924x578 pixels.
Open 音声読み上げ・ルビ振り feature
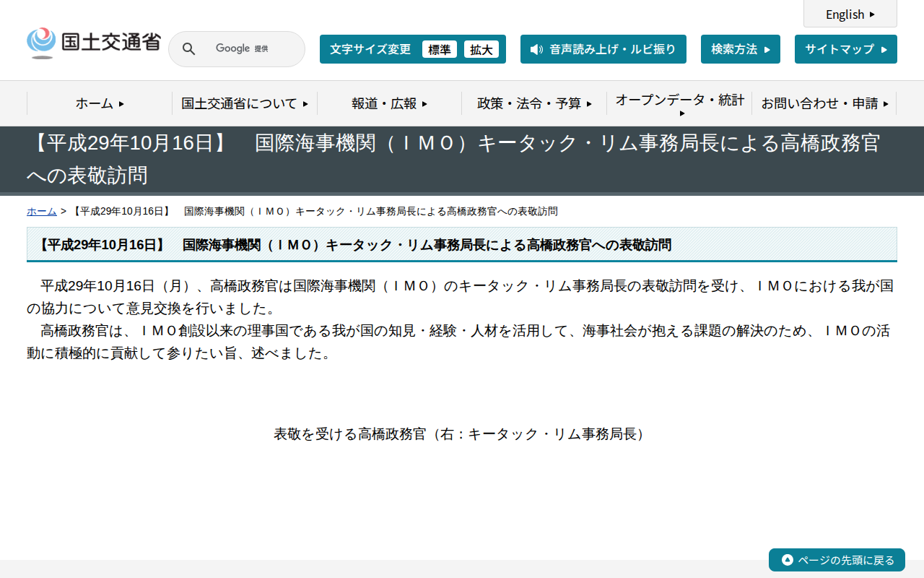coord(603,49)
